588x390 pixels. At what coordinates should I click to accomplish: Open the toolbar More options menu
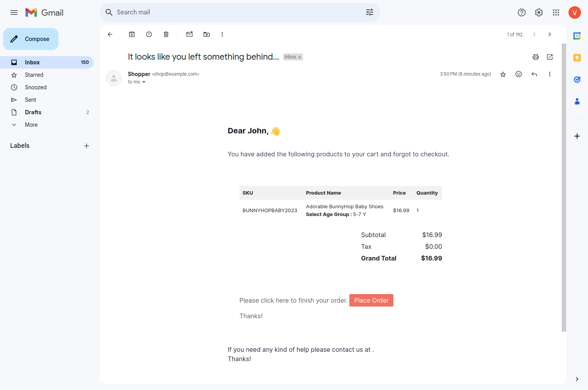(222, 34)
